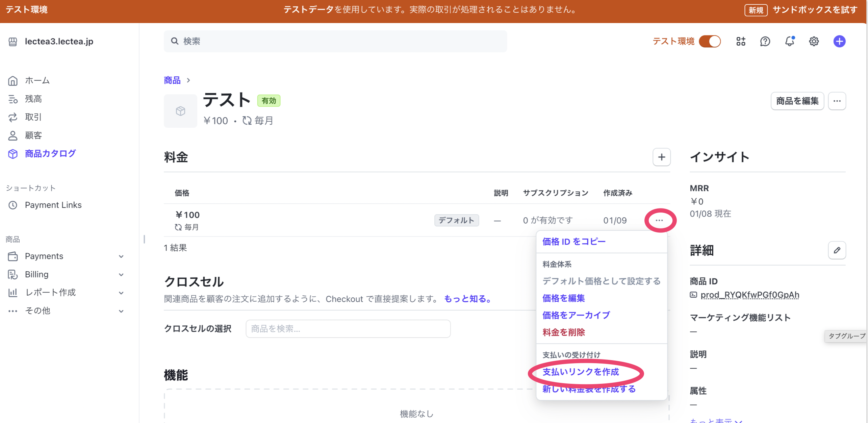Click the purple plus create button
The image size is (868, 423).
click(839, 41)
